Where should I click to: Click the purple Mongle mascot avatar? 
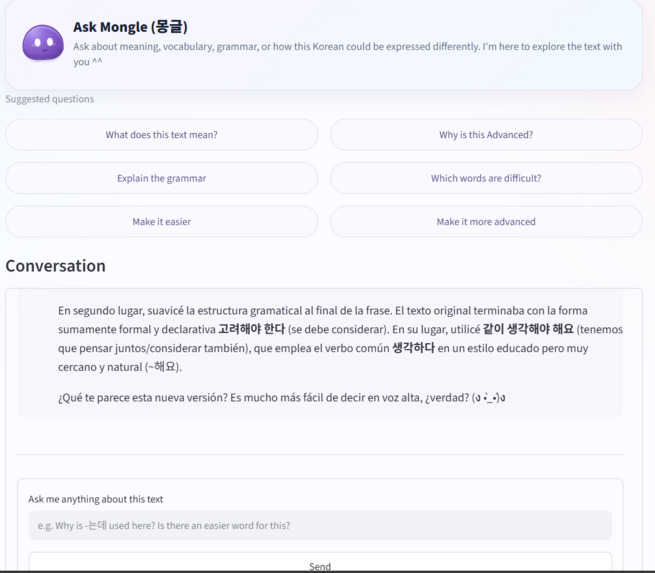tap(43, 43)
